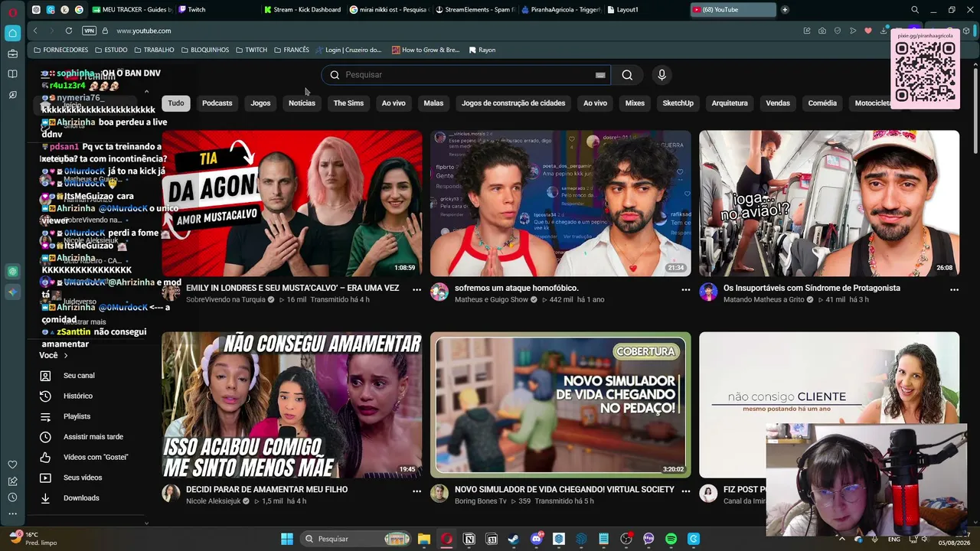The height and width of the screenshot is (551, 980).
Task: Go to Boring Bones Tv channel
Action: pos(481,501)
